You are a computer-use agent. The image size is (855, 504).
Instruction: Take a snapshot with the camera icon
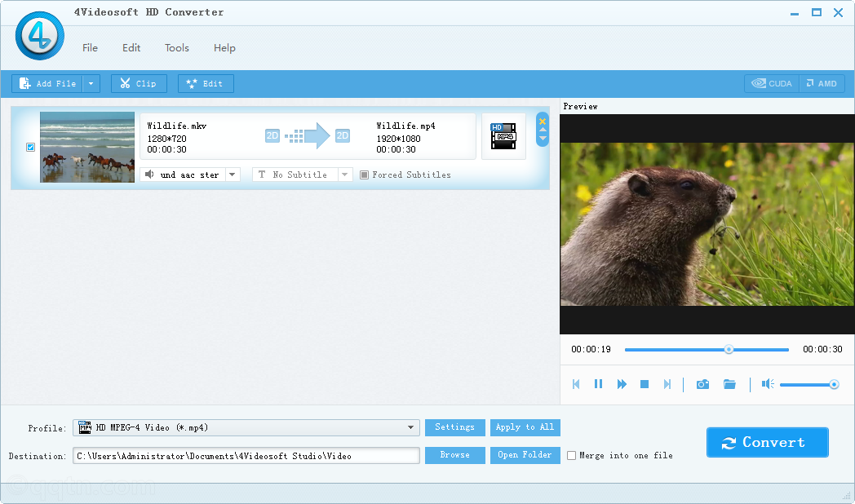click(702, 384)
